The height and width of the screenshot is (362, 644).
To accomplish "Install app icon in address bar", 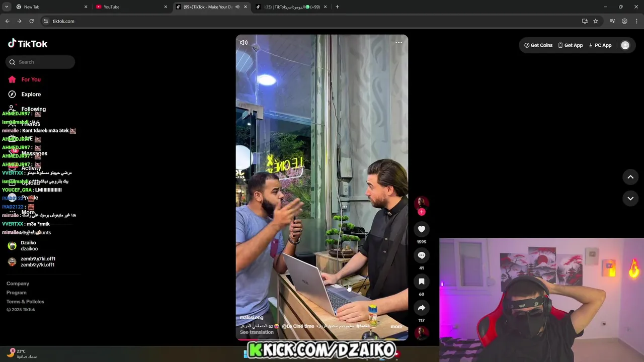I will click(585, 21).
